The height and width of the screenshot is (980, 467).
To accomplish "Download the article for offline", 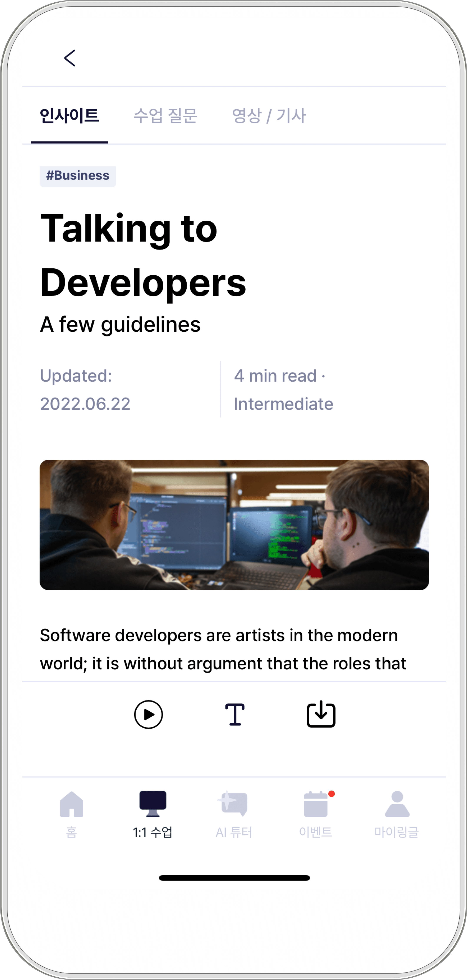I will click(x=321, y=714).
